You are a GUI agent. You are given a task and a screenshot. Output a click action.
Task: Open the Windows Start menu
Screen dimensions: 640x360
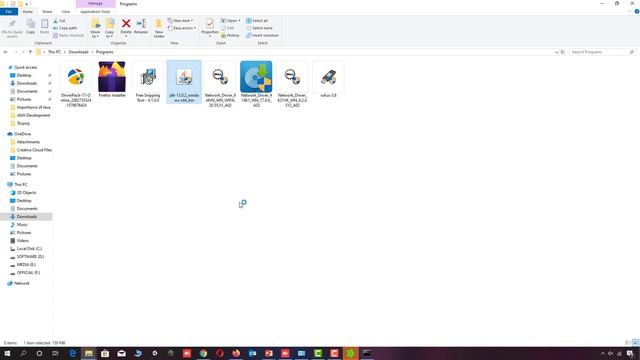tap(7, 353)
